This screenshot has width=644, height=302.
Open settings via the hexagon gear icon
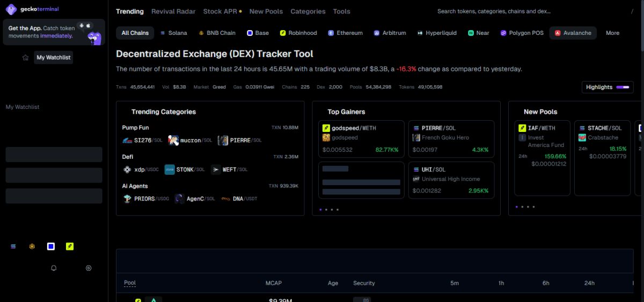[89, 268]
